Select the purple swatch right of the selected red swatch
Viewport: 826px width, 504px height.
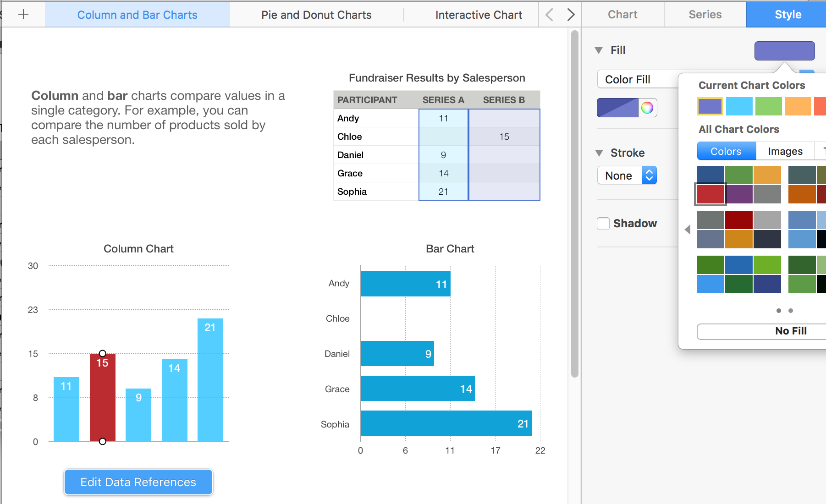coord(739,194)
